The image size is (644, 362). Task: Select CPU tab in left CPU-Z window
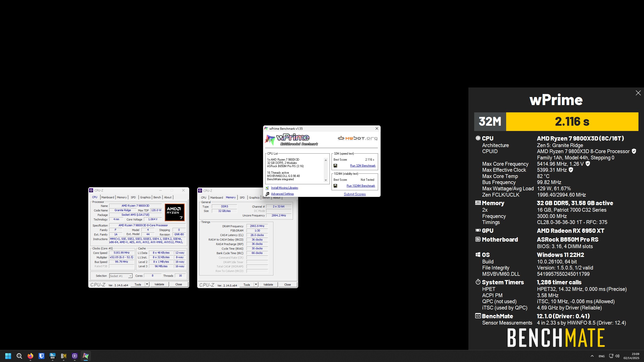coord(95,197)
